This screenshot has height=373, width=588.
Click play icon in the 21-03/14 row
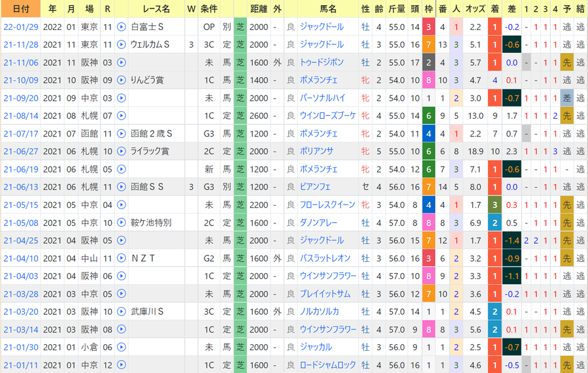(121, 329)
